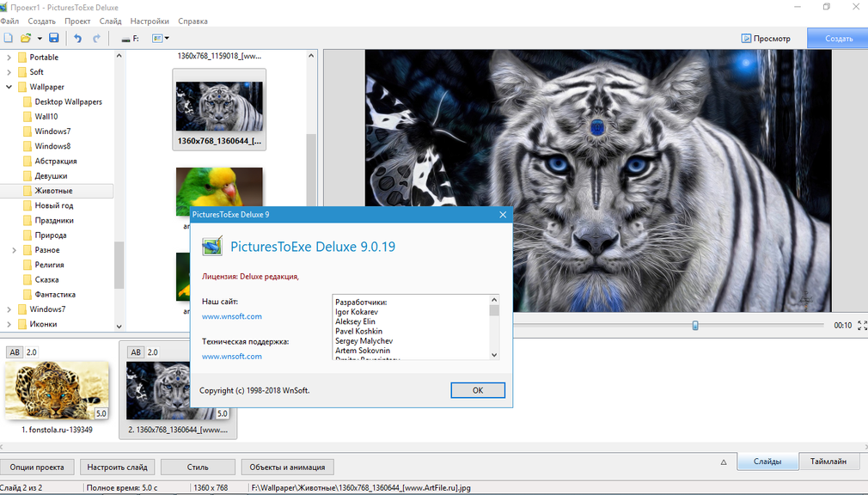Click the Опции проекта button
868x495 pixels.
coord(37,467)
